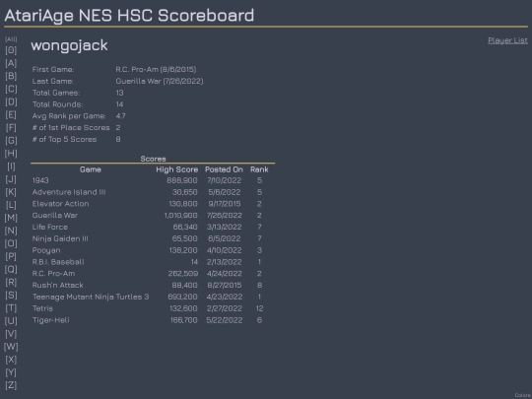Select the wongojack player name heading
532x399 pixels.
pyautogui.click(x=70, y=45)
